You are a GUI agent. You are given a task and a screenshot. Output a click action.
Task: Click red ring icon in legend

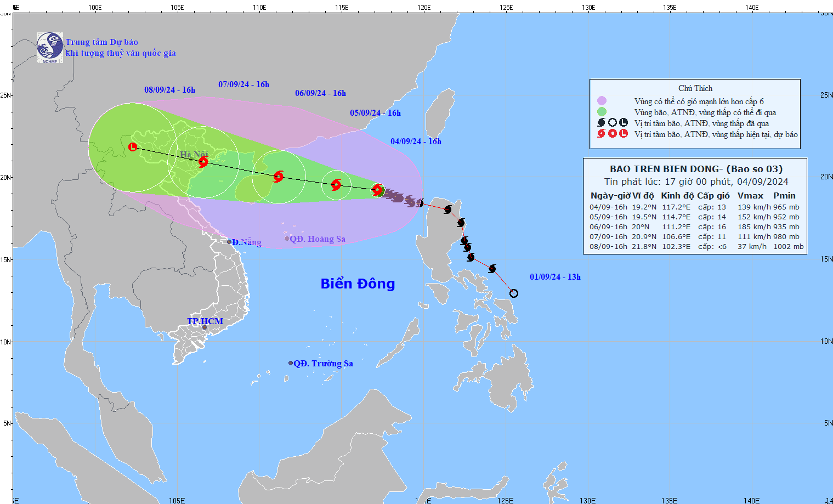coord(613,133)
